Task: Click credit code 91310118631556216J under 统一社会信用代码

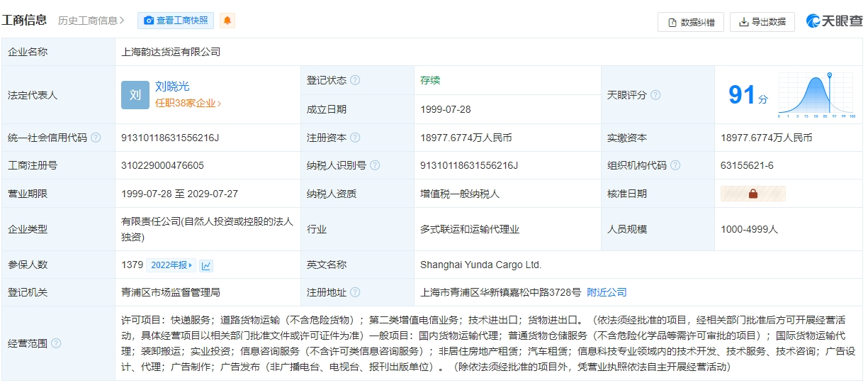Action: [170, 138]
